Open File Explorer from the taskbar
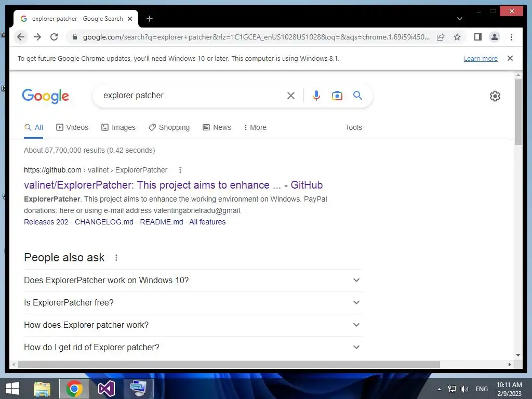Screen dimensions: 532x399 [42, 389]
